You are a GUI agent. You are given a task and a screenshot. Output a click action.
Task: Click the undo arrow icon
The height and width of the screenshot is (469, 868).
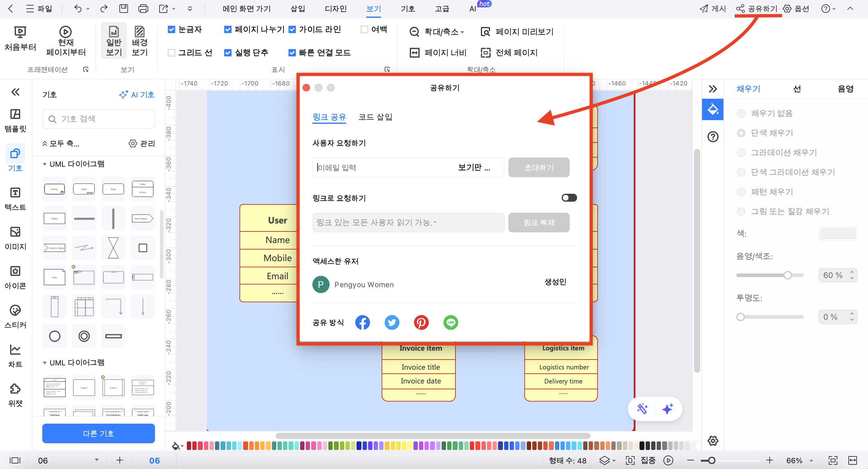click(x=78, y=9)
